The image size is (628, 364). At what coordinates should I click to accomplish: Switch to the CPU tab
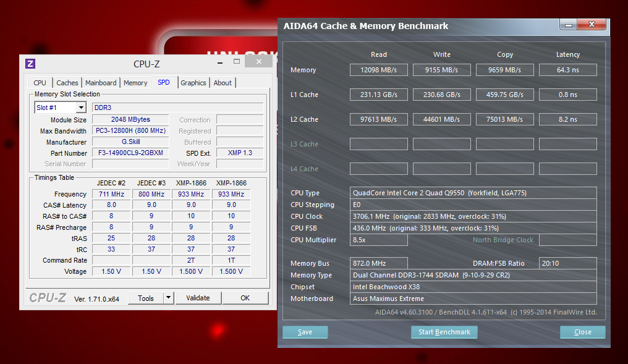click(x=40, y=83)
